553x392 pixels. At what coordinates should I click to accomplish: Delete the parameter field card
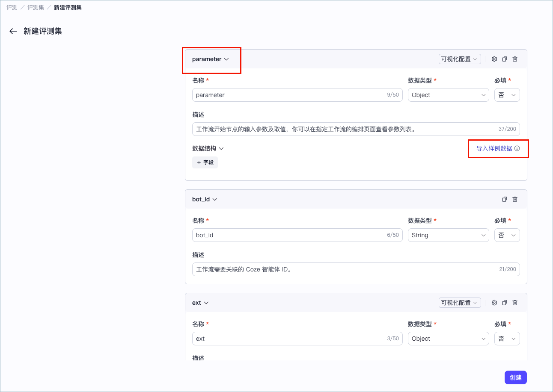coord(515,59)
